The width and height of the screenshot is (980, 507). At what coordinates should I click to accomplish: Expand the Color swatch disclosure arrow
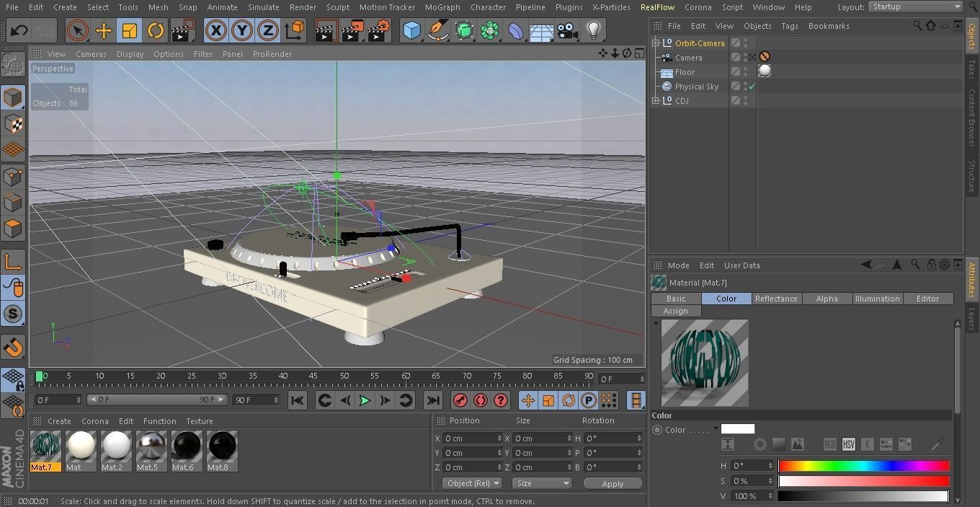(x=716, y=429)
